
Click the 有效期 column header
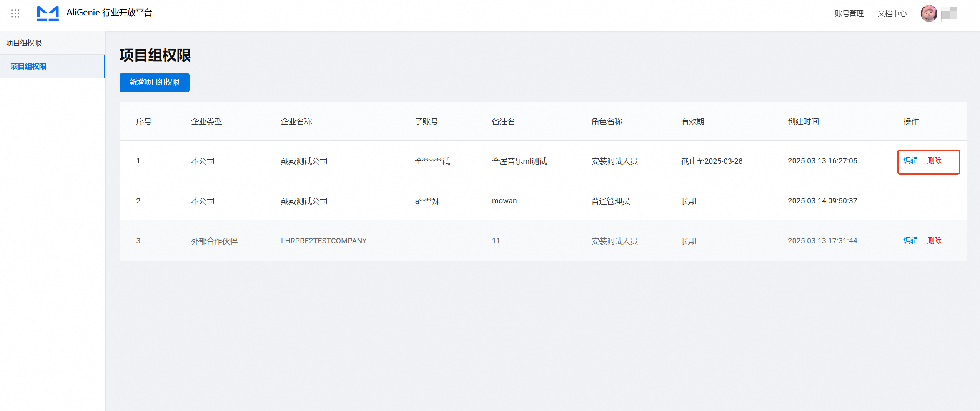[692, 121]
